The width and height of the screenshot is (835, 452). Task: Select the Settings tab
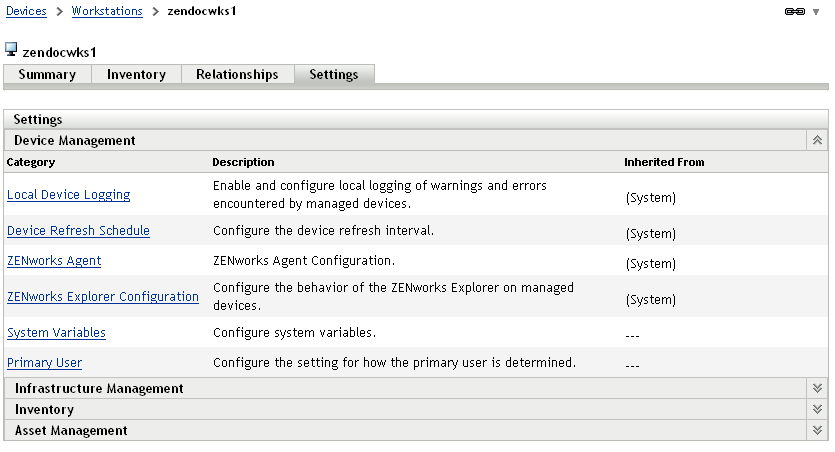click(333, 75)
